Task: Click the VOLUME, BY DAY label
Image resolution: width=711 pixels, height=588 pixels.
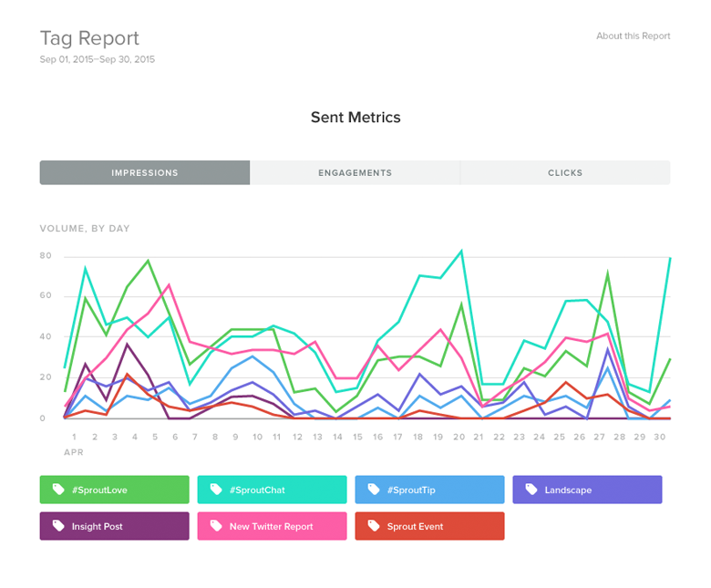Action: click(x=85, y=229)
